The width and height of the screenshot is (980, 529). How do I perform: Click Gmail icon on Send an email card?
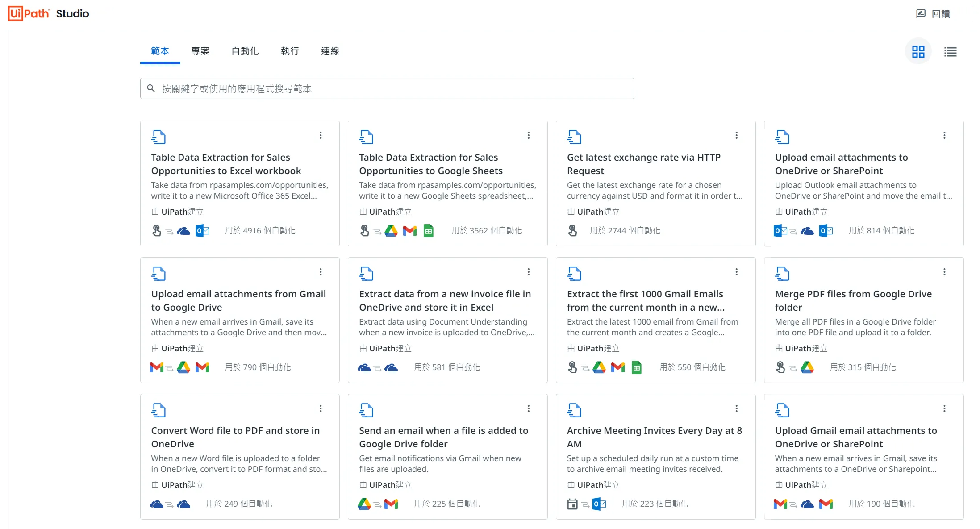391,504
